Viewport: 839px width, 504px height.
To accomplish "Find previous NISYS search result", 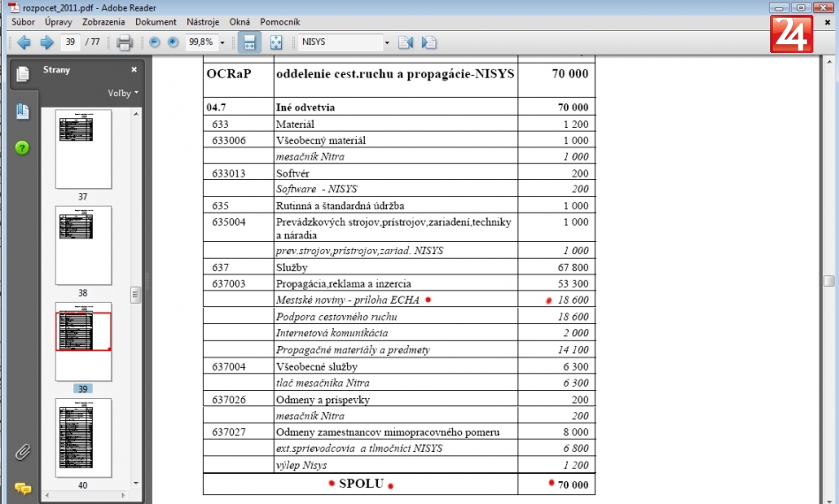I will tap(405, 42).
